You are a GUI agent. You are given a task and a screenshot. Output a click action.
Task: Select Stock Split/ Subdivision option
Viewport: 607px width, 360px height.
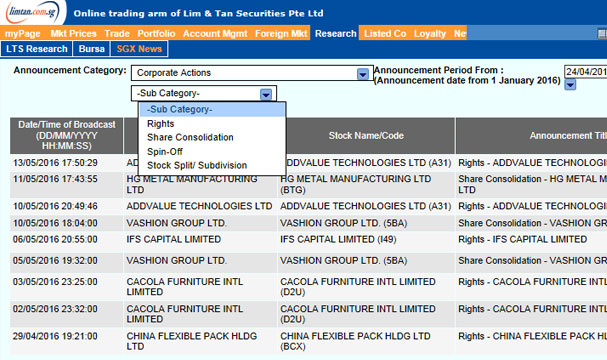coord(197,165)
